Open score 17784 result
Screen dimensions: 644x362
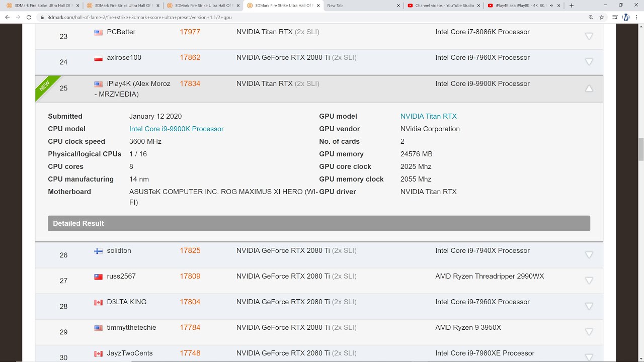(x=190, y=327)
